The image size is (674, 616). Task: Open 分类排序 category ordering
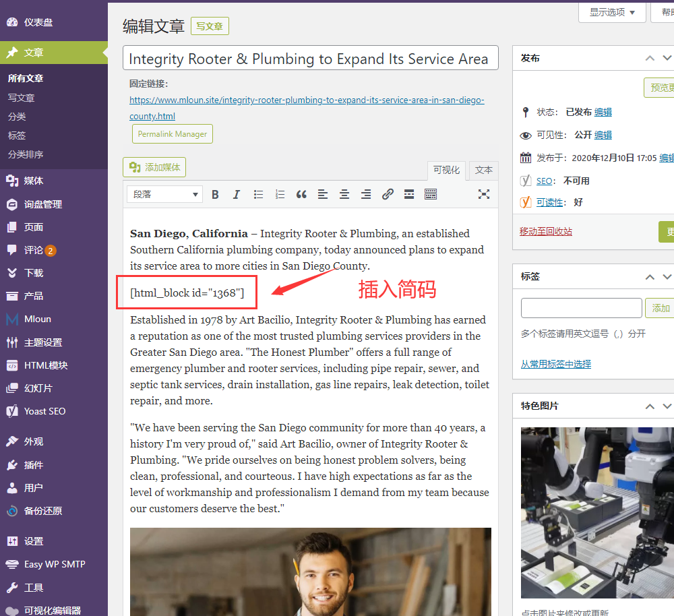(x=26, y=155)
